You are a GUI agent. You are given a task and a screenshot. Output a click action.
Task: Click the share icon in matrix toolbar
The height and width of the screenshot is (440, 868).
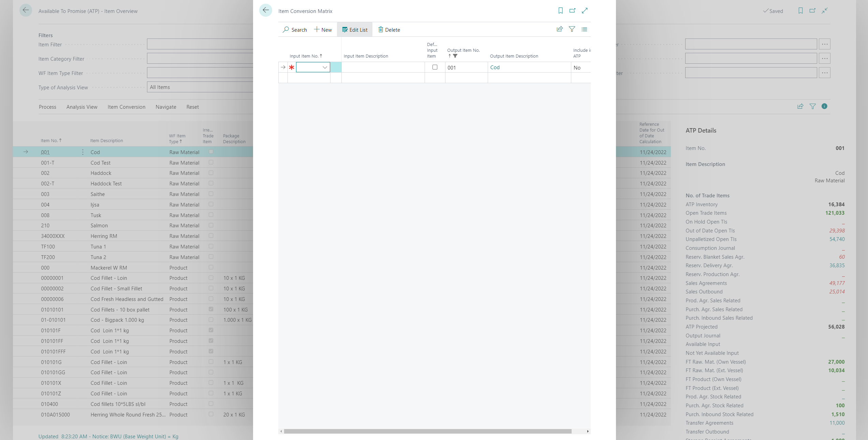559,29
